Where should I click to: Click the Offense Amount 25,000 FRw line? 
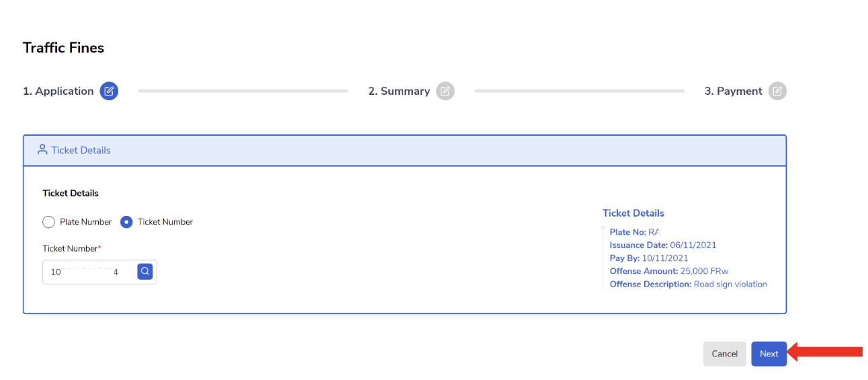669,271
